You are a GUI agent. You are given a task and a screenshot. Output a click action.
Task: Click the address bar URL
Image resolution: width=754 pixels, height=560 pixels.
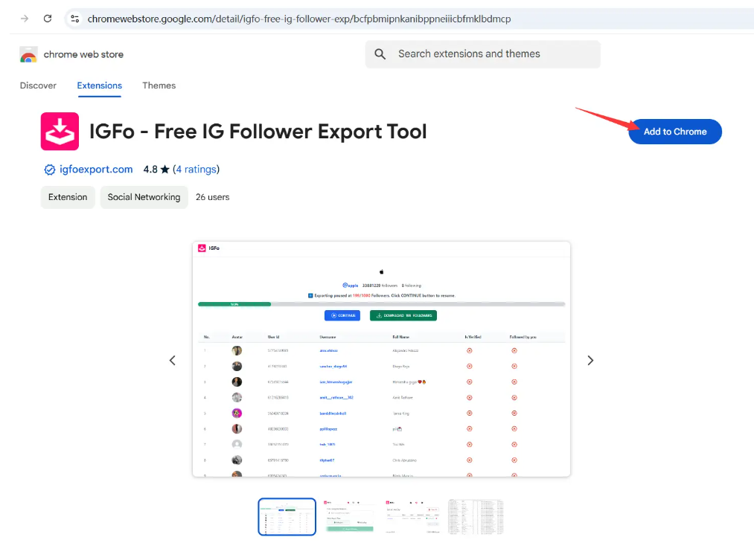(x=298, y=19)
